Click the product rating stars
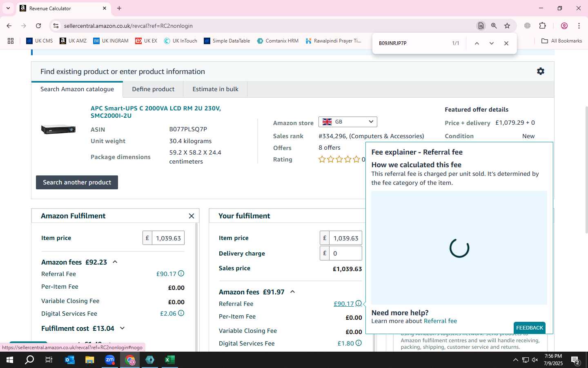Image resolution: width=588 pixels, height=368 pixels. point(339,159)
